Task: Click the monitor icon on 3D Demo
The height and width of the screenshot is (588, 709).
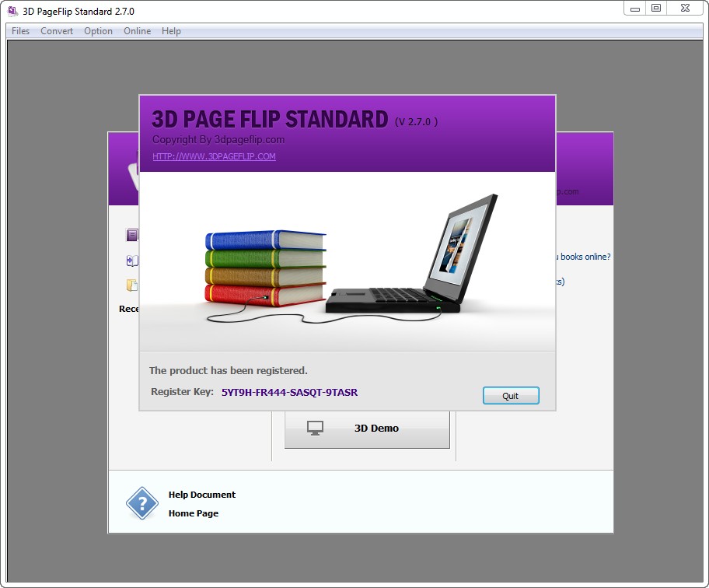Action: click(x=315, y=428)
